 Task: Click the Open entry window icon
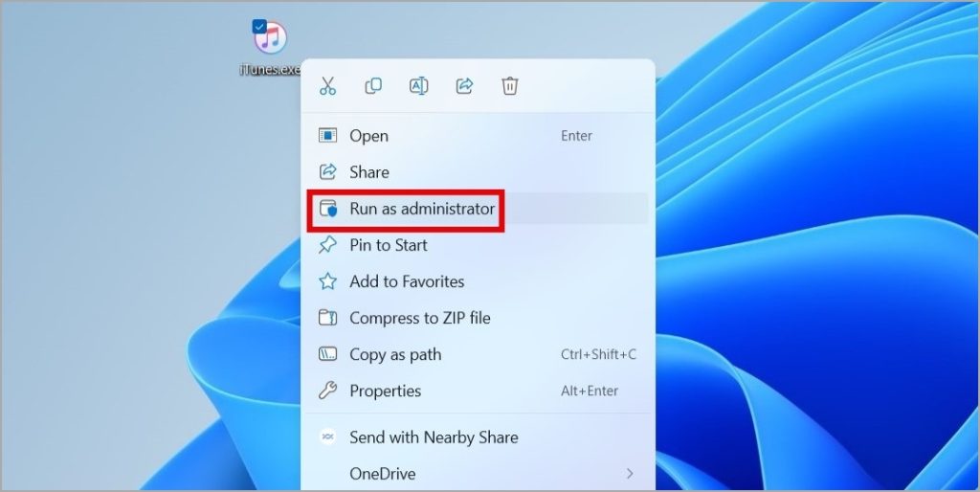click(x=327, y=136)
